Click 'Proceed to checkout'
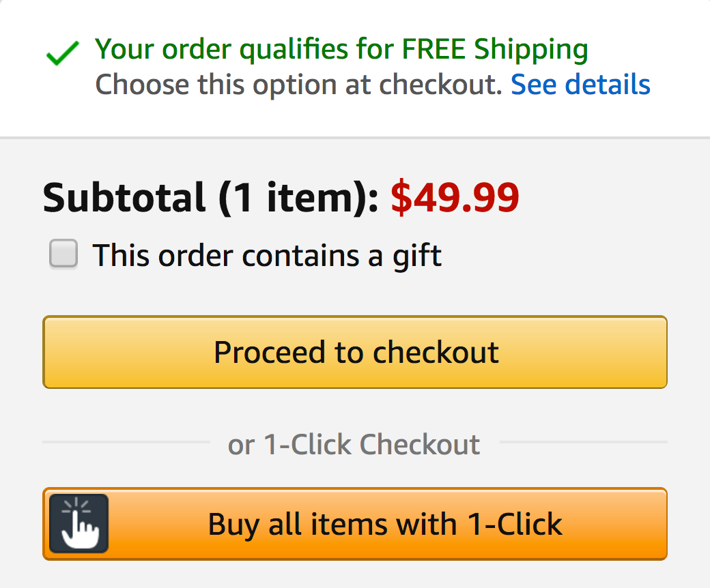The width and height of the screenshot is (710, 588). pos(355,352)
